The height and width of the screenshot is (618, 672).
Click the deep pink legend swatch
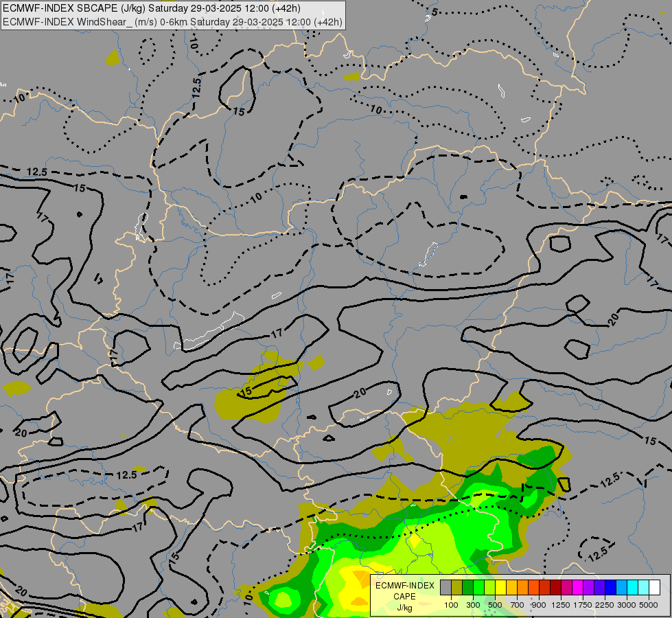567,588
